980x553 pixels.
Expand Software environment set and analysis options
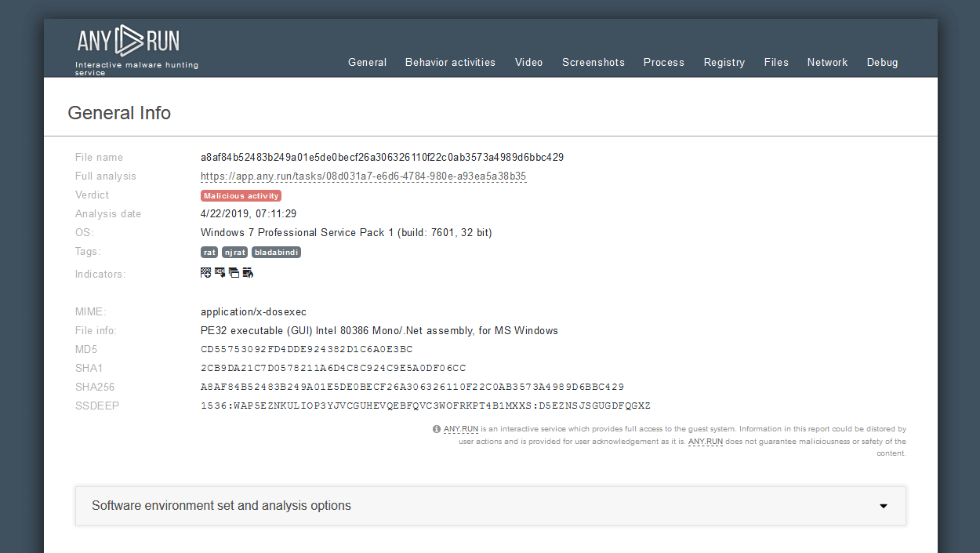point(491,506)
